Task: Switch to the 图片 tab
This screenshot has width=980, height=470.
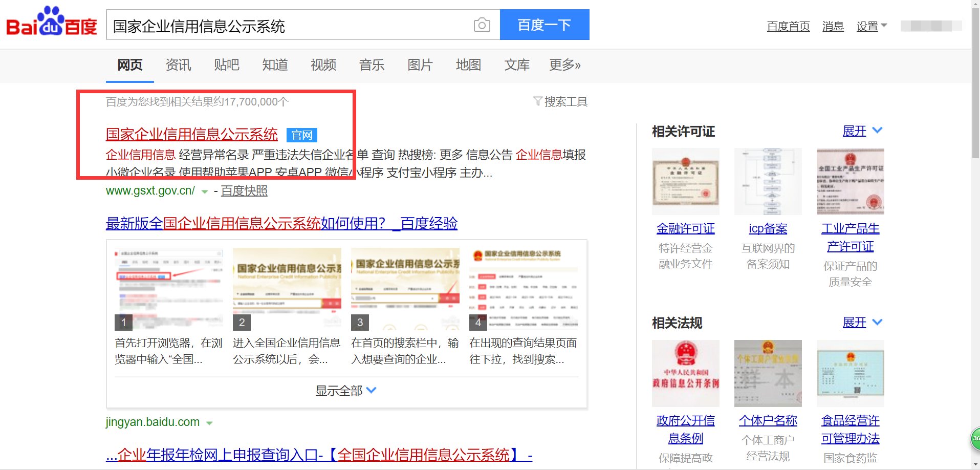Action: pos(420,65)
